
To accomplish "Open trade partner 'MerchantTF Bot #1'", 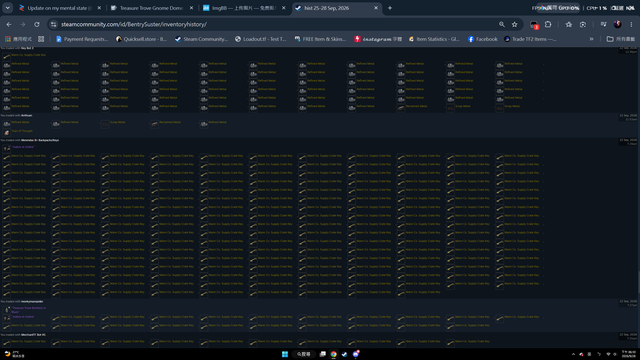I will click(x=33, y=335).
